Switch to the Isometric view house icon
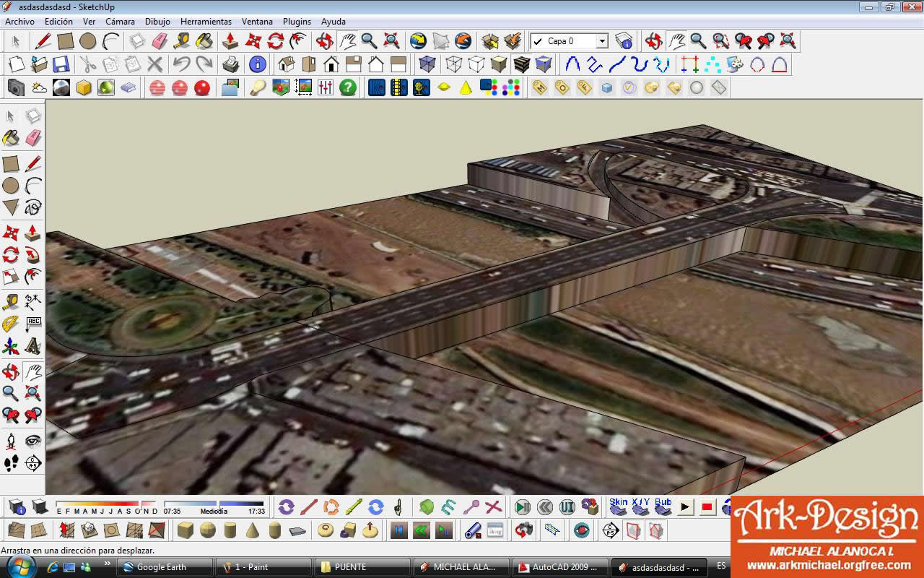This screenshot has width=924, height=578. point(287,64)
